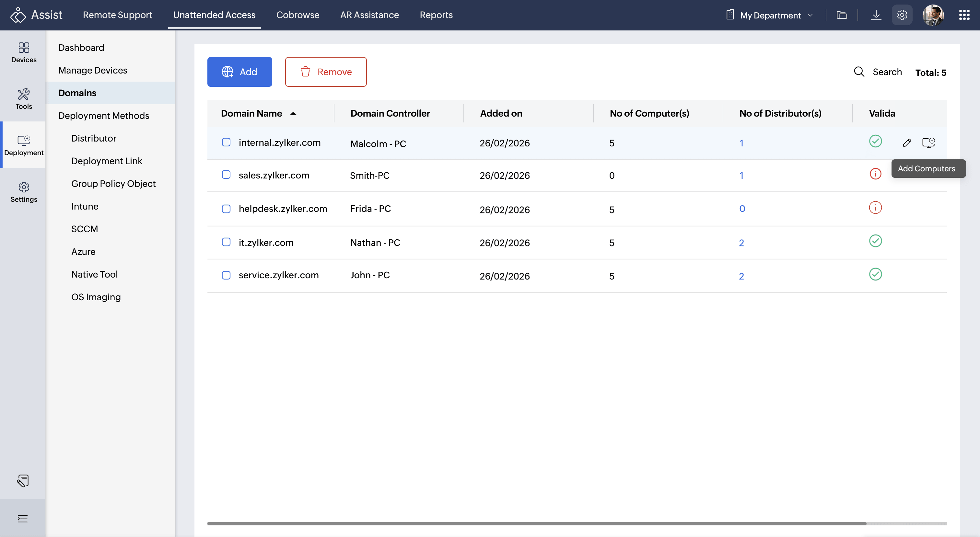Viewport: 980px width, 537px height.
Task: Open the Tools sidebar section
Action: click(x=24, y=99)
